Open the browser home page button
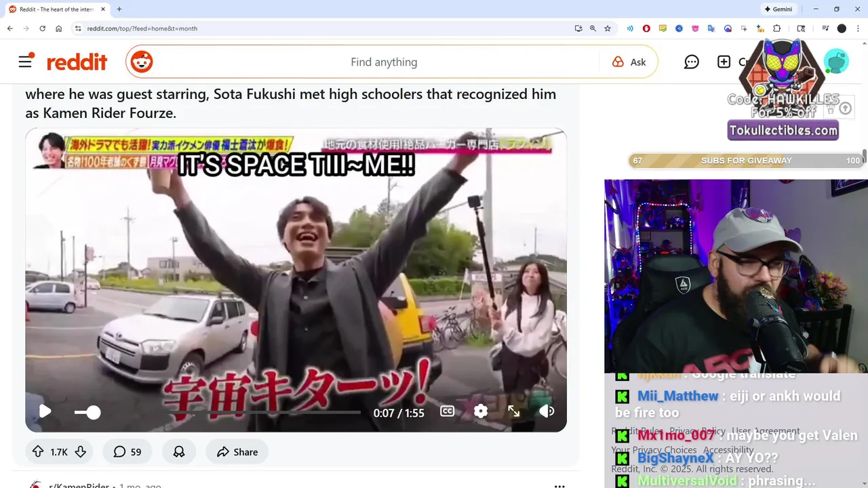 tap(59, 28)
